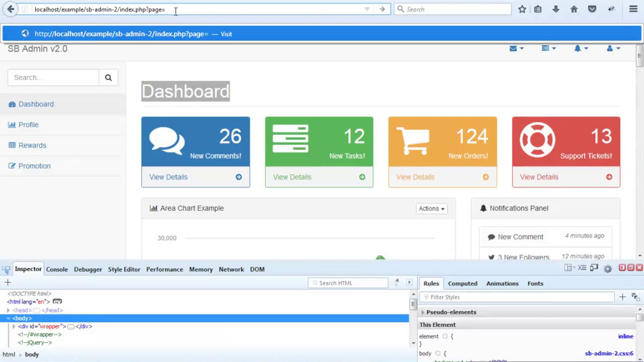
Task: Open devtools settings gear icon
Action: (x=607, y=268)
